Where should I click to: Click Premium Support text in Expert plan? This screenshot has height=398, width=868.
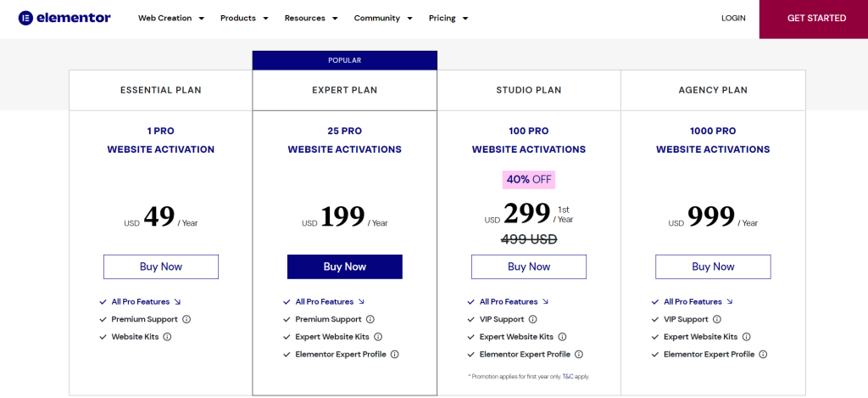pyautogui.click(x=328, y=319)
